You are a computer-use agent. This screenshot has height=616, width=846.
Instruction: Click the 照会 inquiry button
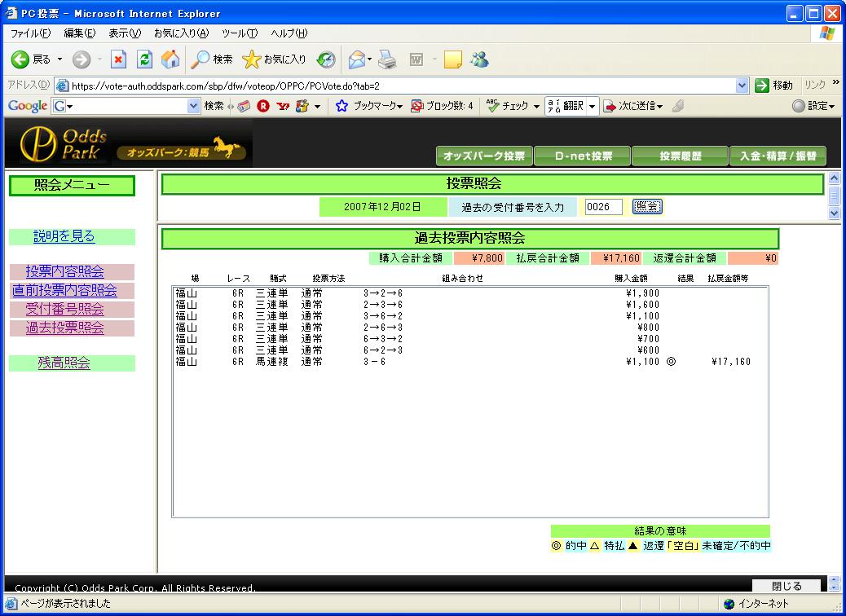[647, 207]
